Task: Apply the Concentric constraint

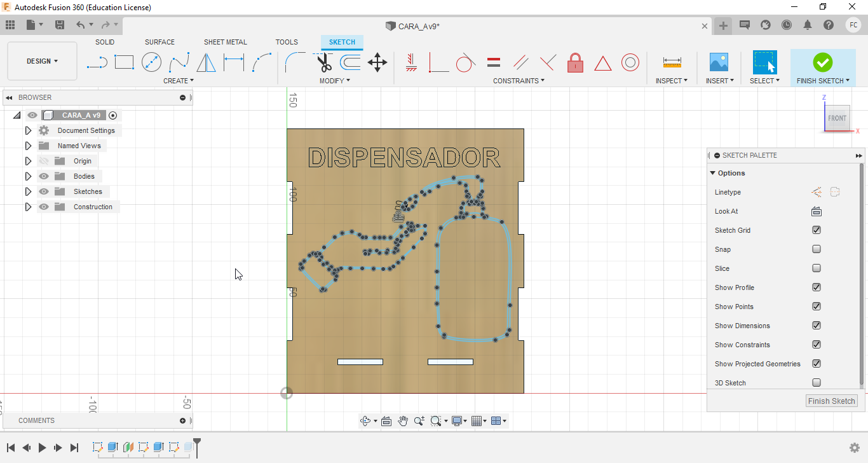Action: (x=630, y=62)
